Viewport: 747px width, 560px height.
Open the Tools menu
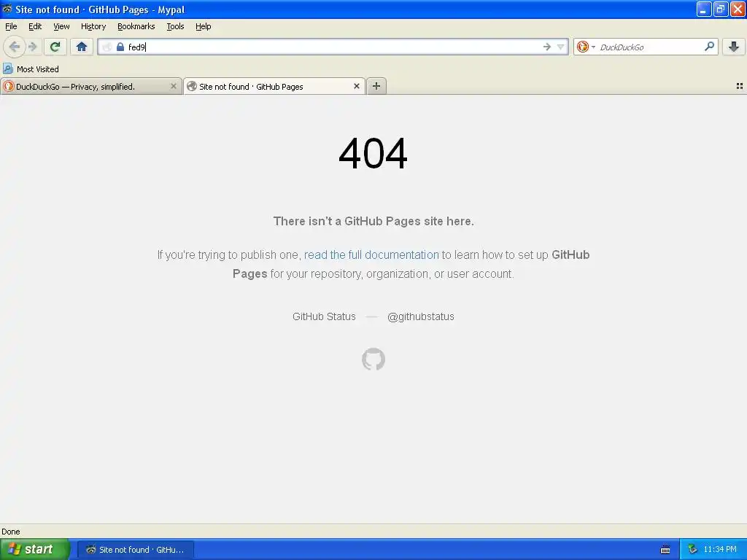[175, 26]
